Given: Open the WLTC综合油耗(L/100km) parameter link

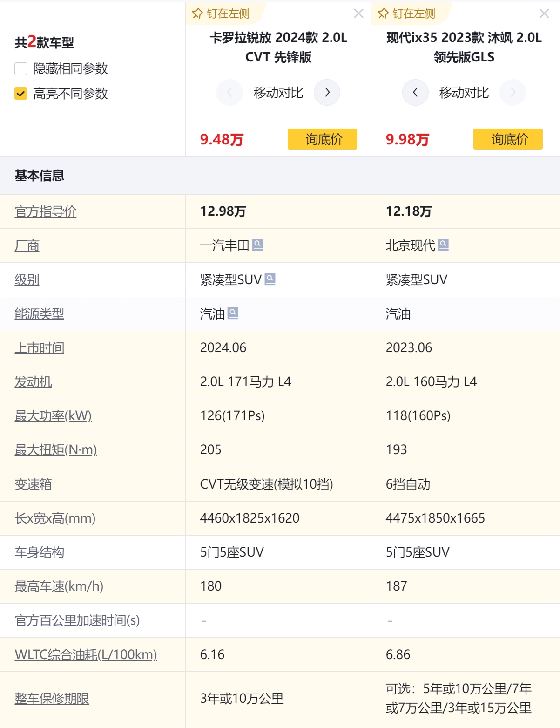Looking at the screenshot, I should [86, 654].
